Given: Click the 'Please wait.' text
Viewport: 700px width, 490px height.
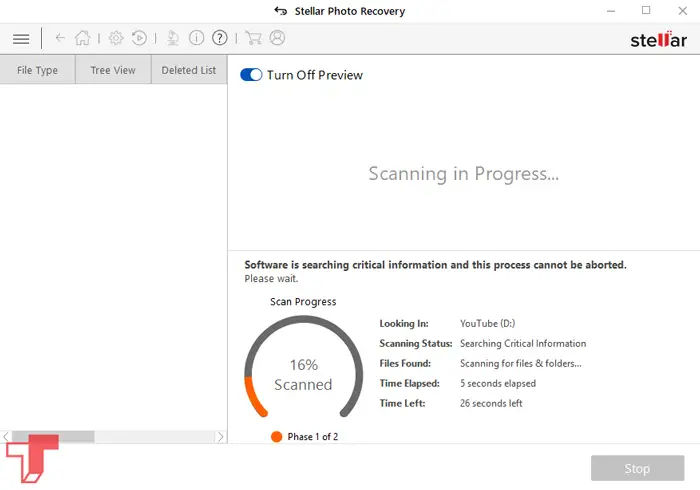Looking at the screenshot, I should coord(271,279).
